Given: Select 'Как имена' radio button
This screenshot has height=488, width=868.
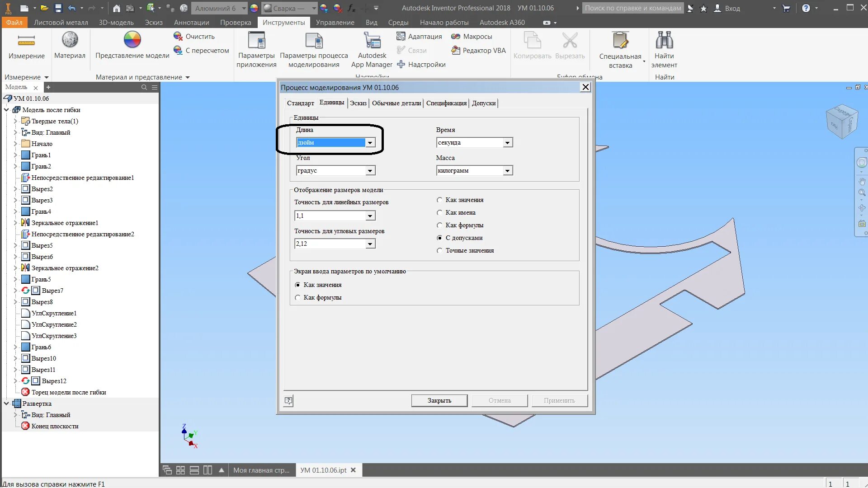Looking at the screenshot, I should pos(439,212).
